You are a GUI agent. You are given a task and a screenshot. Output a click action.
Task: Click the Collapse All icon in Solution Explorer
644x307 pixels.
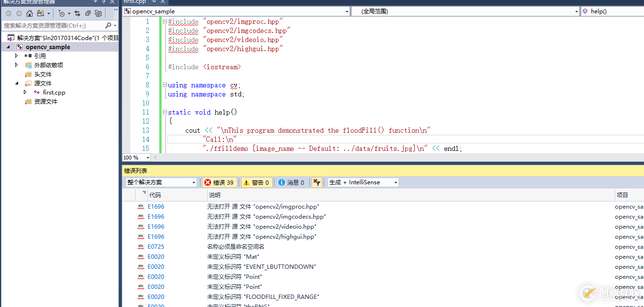pyautogui.click(x=88, y=13)
